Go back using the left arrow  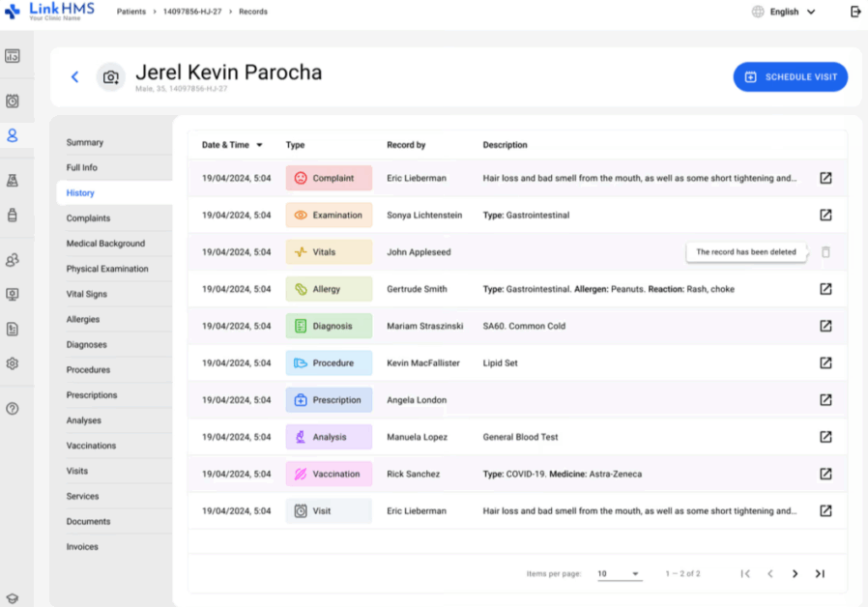pyautogui.click(x=74, y=77)
